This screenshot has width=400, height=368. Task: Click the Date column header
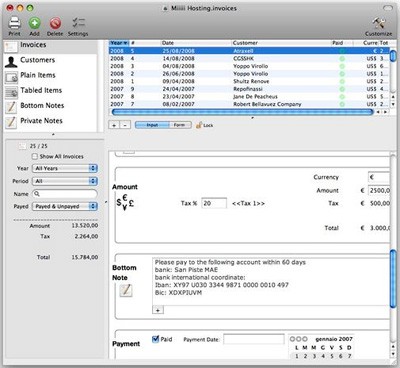pyautogui.click(x=196, y=43)
